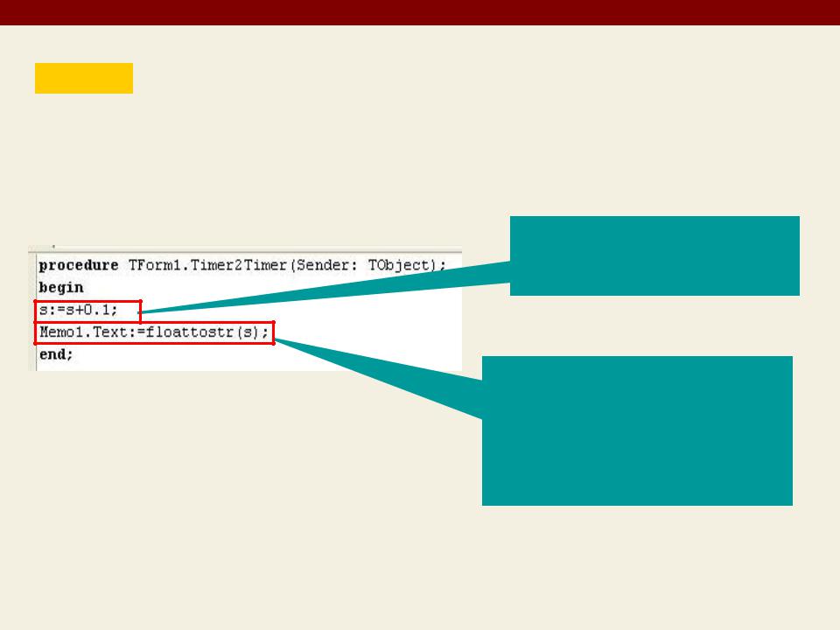Image resolution: width=840 pixels, height=630 pixels.
Task: Click the line "Memo1.Text:=floattostr(s);"
Action: (x=154, y=332)
